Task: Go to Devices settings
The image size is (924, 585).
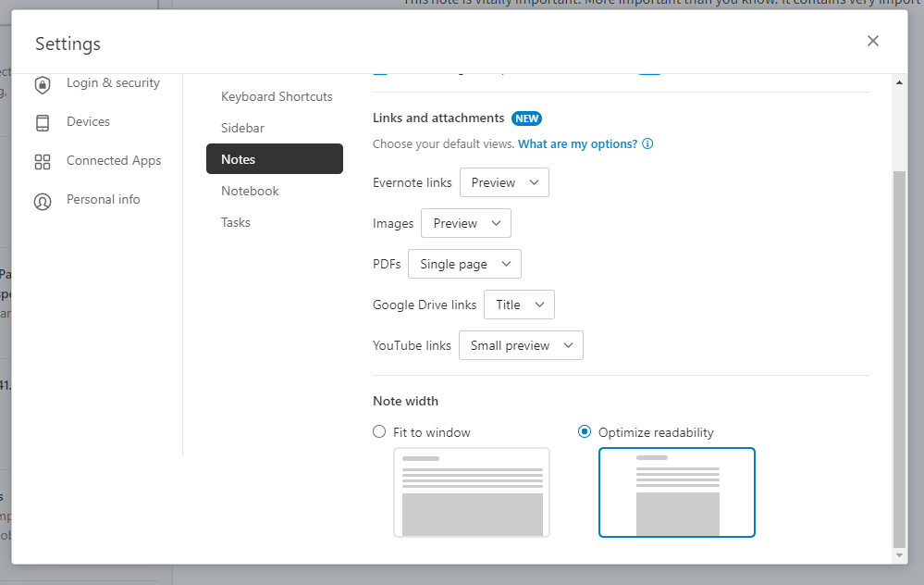Action: 89,121
